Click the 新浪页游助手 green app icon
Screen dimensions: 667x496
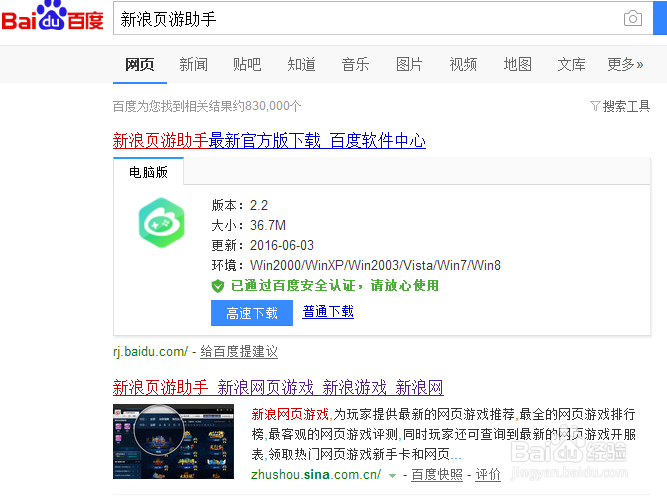pyautogui.click(x=162, y=222)
